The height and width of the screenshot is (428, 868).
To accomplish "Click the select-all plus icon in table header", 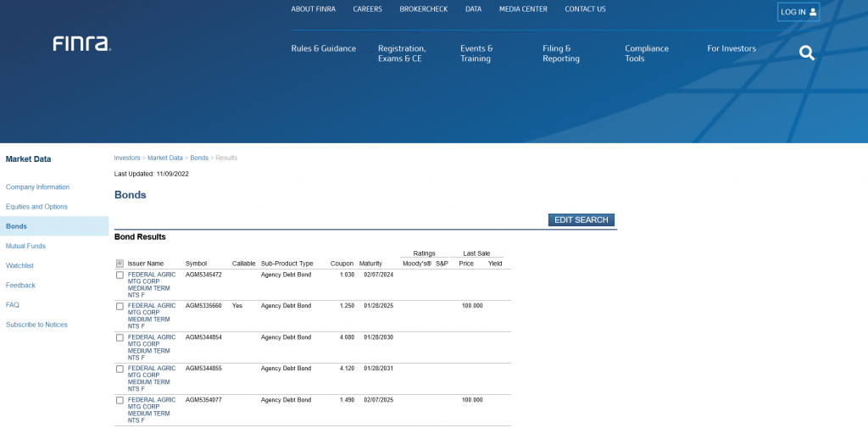I will pos(120,264).
